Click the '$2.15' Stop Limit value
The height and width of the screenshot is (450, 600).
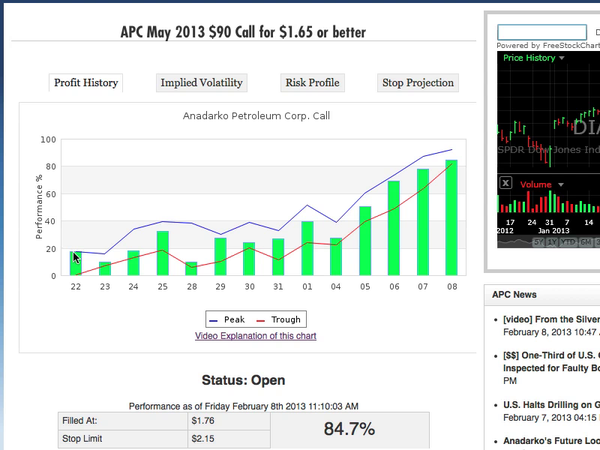pyautogui.click(x=203, y=439)
